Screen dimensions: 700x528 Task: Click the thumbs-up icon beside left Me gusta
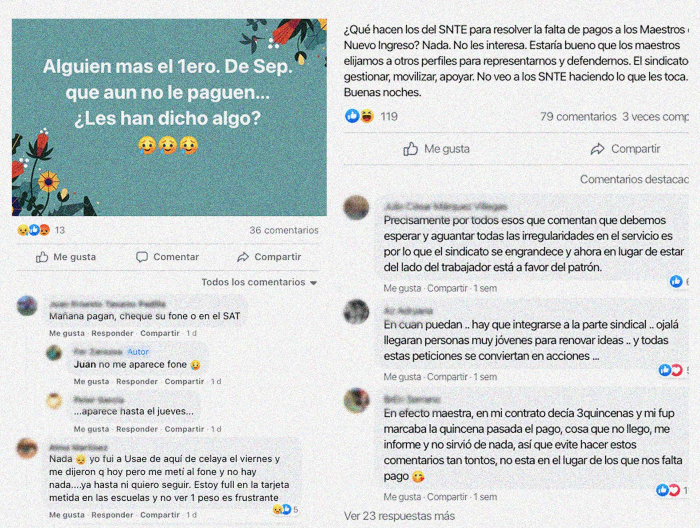click(x=42, y=257)
